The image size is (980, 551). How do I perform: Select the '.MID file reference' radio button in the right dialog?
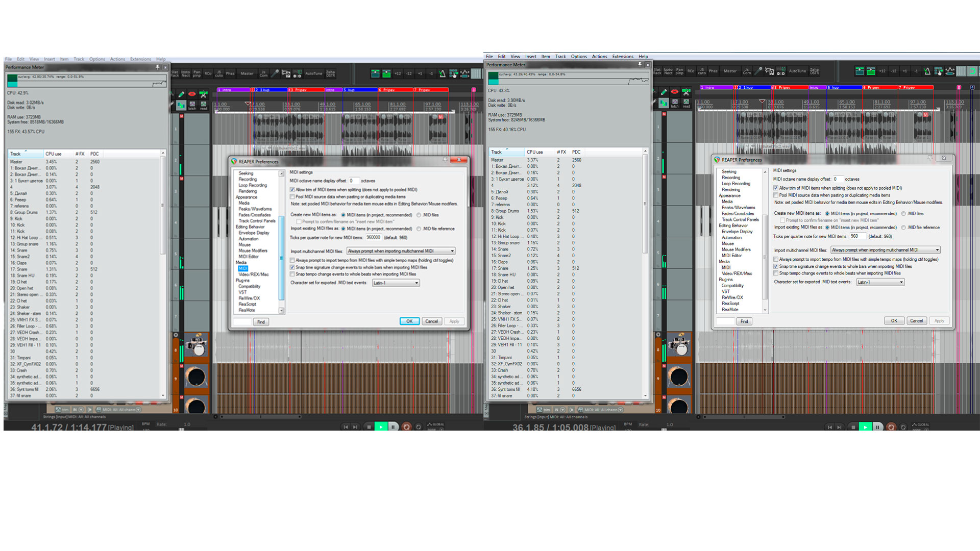(x=903, y=228)
